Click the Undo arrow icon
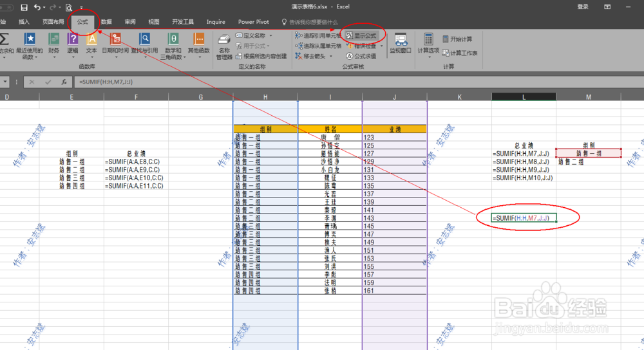The height and width of the screenshot is (350, 644). (x=37, y=7)
